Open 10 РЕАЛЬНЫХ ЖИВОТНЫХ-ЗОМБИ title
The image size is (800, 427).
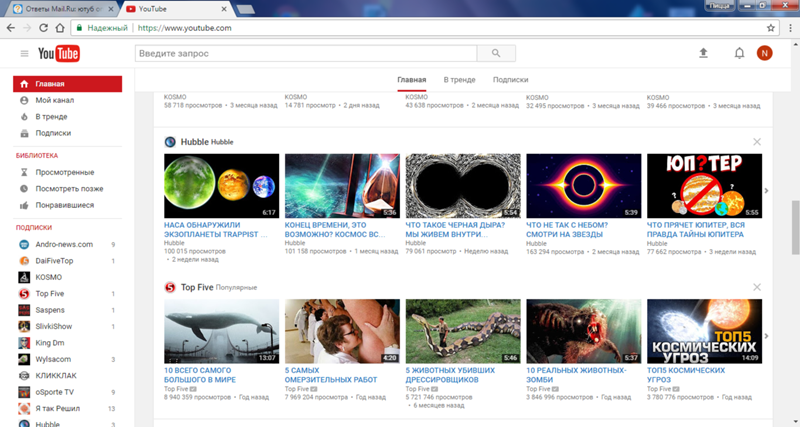click(576, 375)
